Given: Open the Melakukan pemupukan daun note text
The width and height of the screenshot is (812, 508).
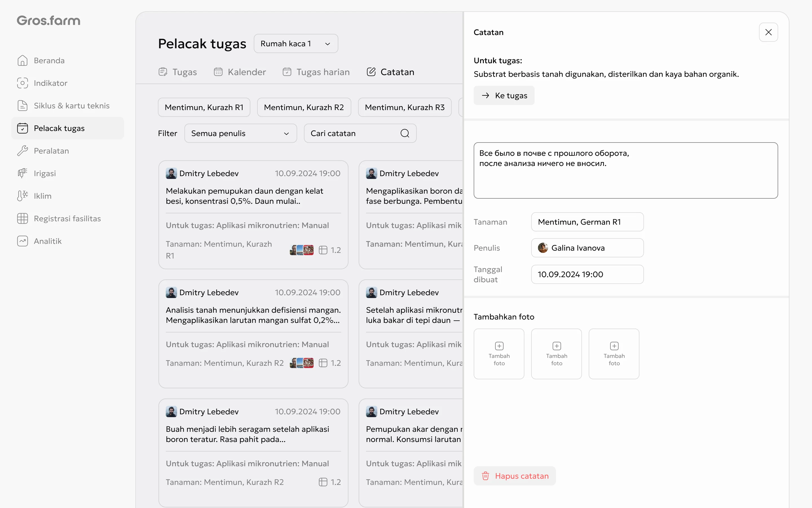Looking at the screenshot, I should click(244, 196).
